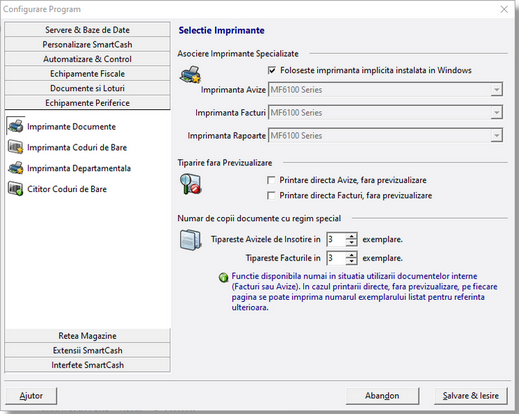
Task: Click the Tipareste Facturile copies number field
Action: click(336, 258)
